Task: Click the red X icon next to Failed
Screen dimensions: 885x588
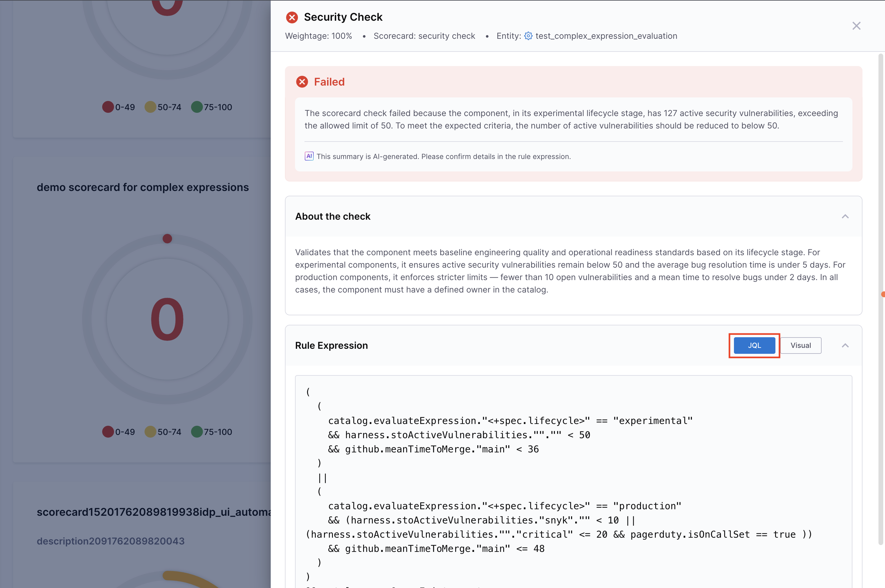Action: pos(302,82)
